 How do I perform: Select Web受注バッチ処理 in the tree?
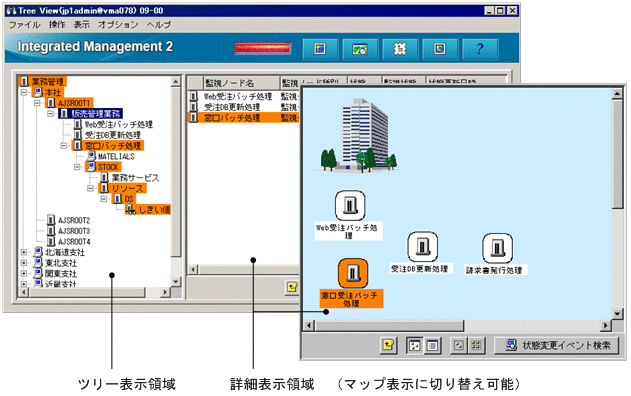(113, 124)
